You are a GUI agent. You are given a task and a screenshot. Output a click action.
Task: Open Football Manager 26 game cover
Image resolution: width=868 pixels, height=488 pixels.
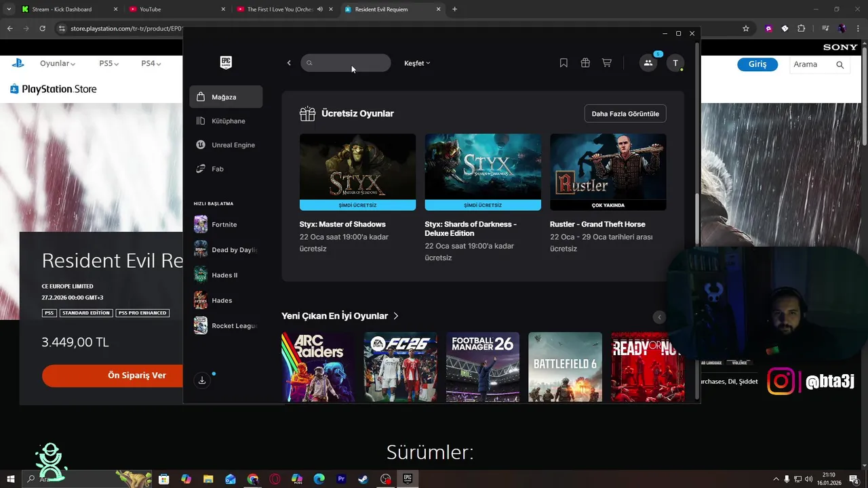click(x=483, y=367)
